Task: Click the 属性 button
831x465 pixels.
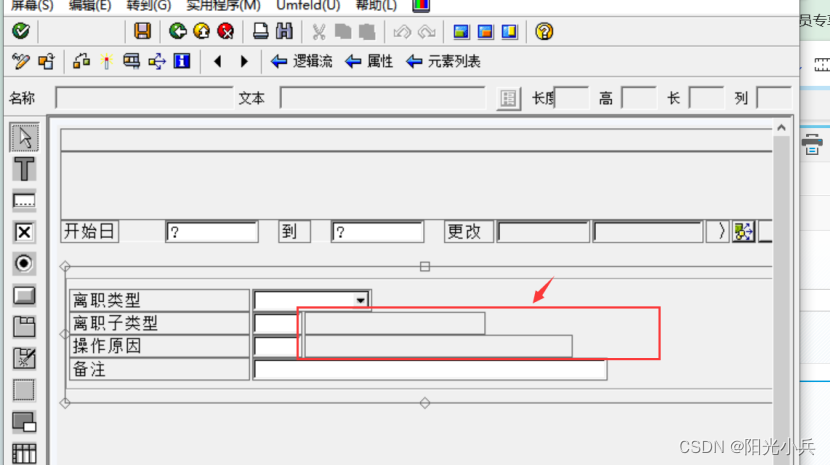Action: (369, 62)
